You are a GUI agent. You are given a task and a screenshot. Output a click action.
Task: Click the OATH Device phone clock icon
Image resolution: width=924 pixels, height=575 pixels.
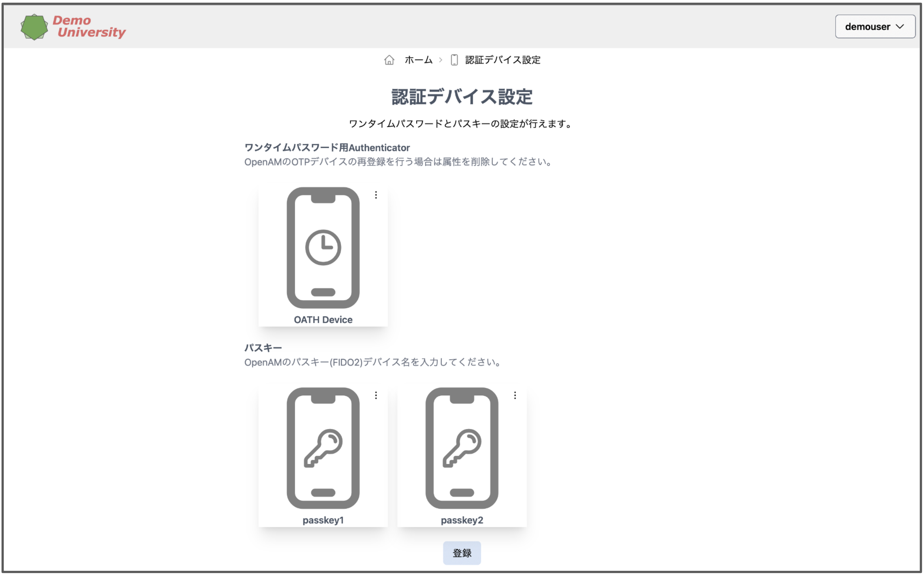coord(323,248)
